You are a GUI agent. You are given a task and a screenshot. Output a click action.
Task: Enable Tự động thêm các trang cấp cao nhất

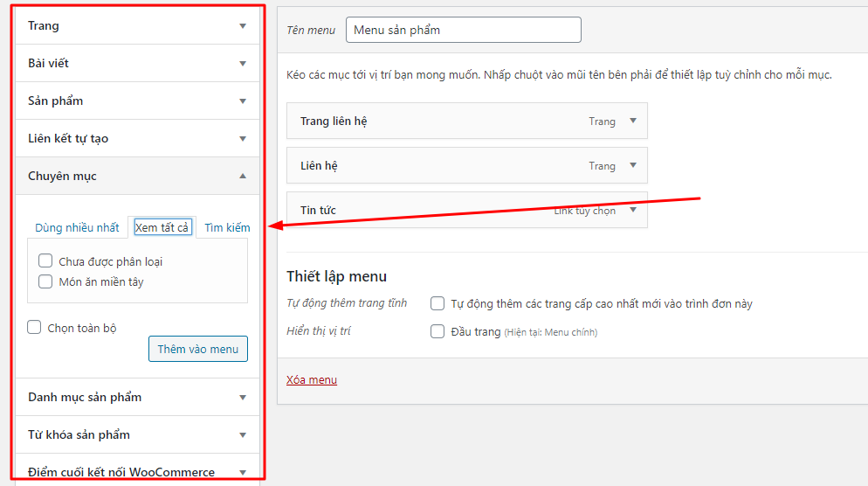pyautogui.click(x=437, y=304)
